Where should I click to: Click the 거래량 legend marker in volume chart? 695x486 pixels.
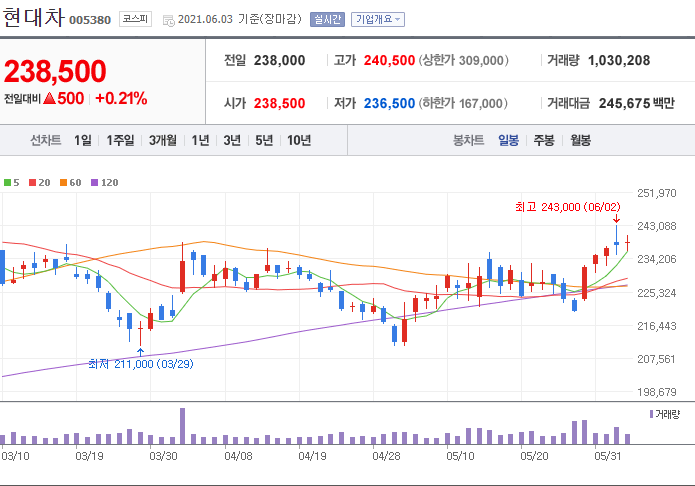coord(651,414)
